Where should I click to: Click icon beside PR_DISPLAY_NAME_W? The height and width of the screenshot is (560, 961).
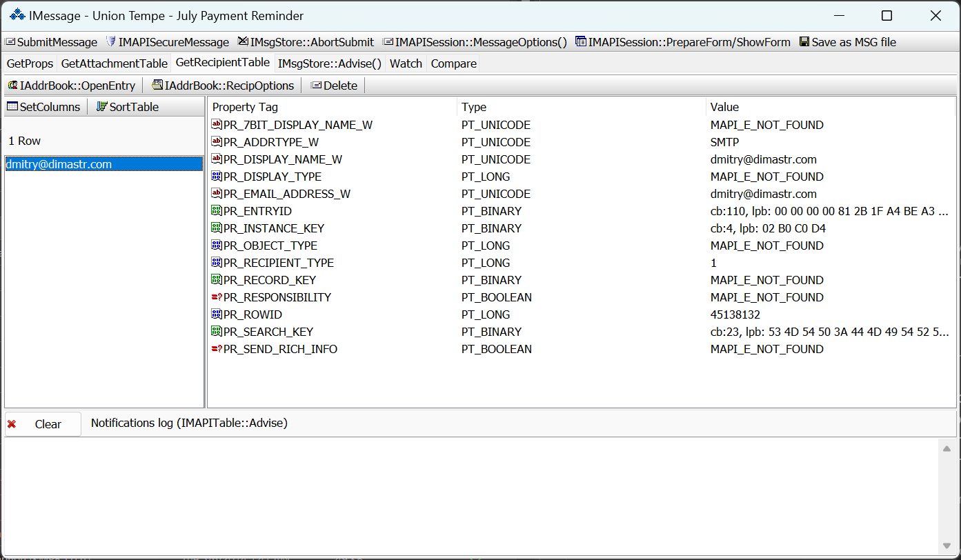point(217,159)
